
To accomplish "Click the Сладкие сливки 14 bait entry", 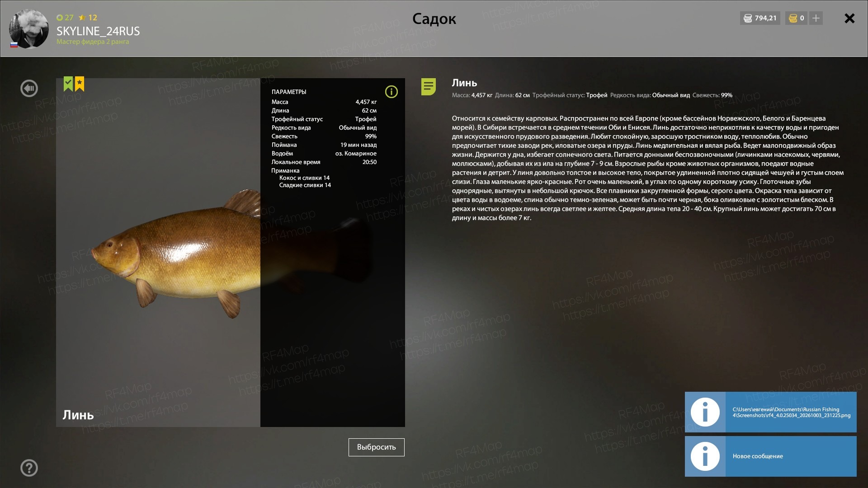I will coord(305,185).
